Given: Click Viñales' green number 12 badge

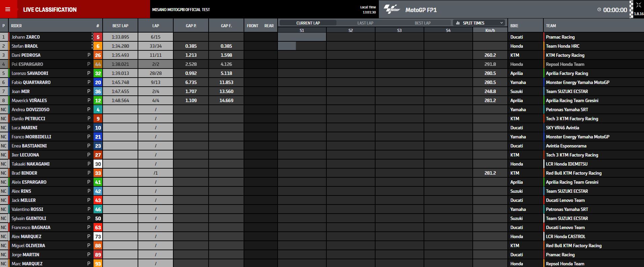Looking at the screenshot, I should point(98,100).
